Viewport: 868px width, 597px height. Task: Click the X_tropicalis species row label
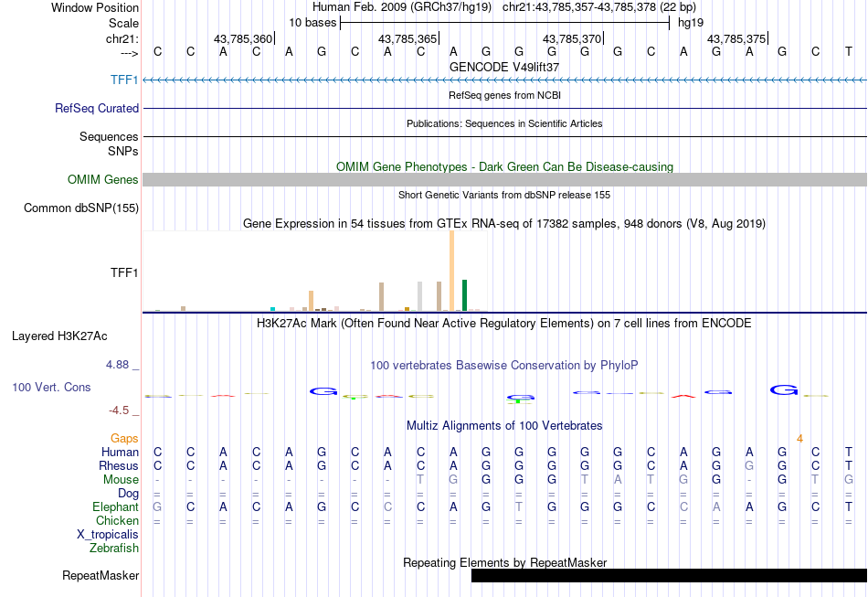coord(108,535)
